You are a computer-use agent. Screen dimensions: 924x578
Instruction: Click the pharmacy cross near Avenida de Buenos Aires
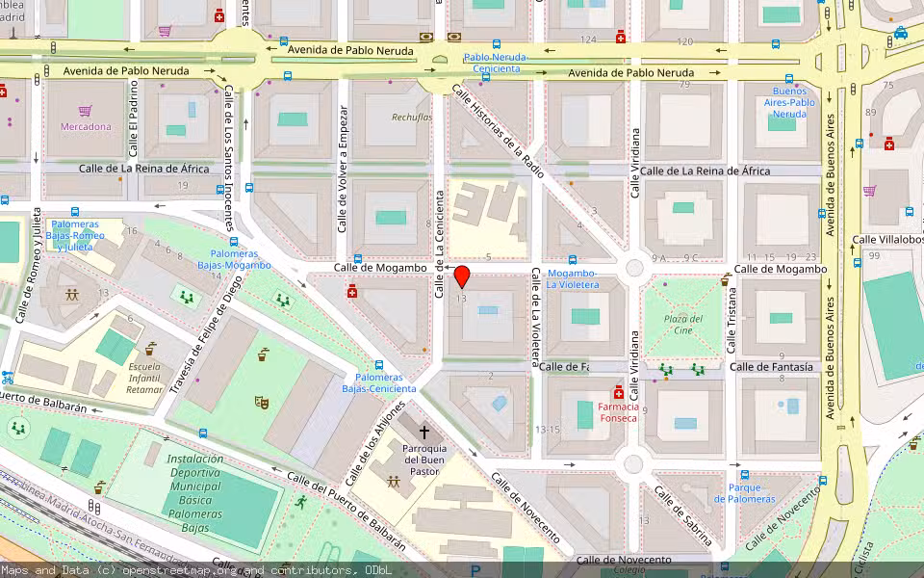pos(889,144)
